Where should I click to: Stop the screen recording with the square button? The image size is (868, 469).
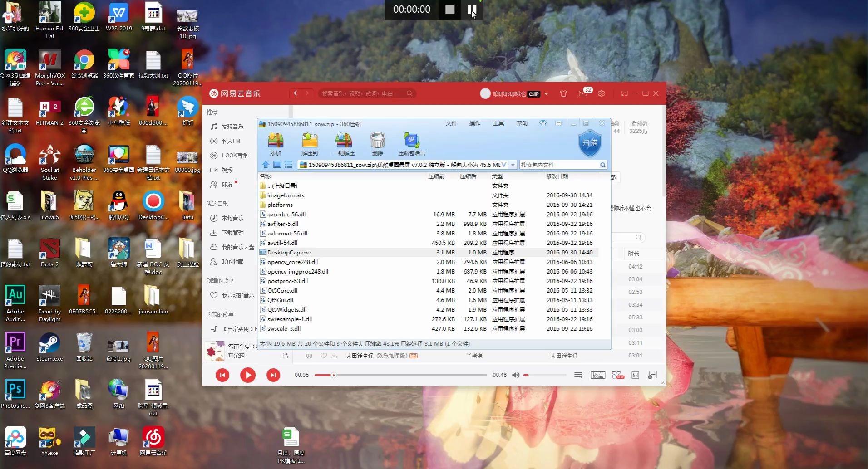(x=450, y=10)
